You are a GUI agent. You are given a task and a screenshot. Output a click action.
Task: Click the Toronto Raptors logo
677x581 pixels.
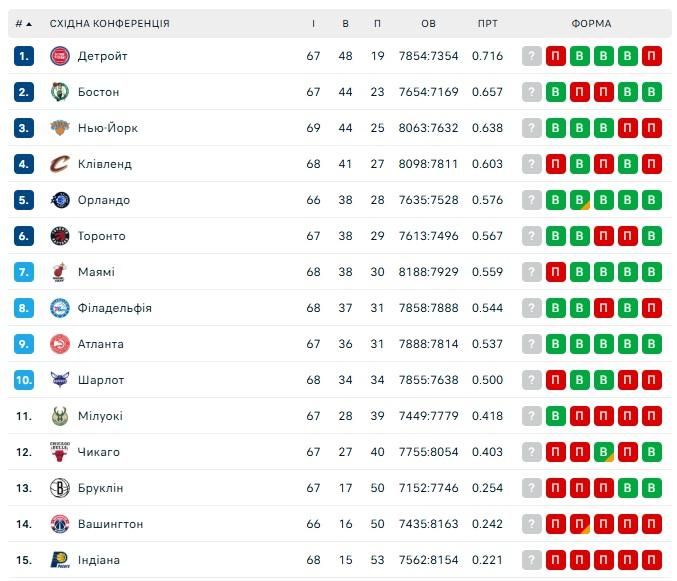60,236
